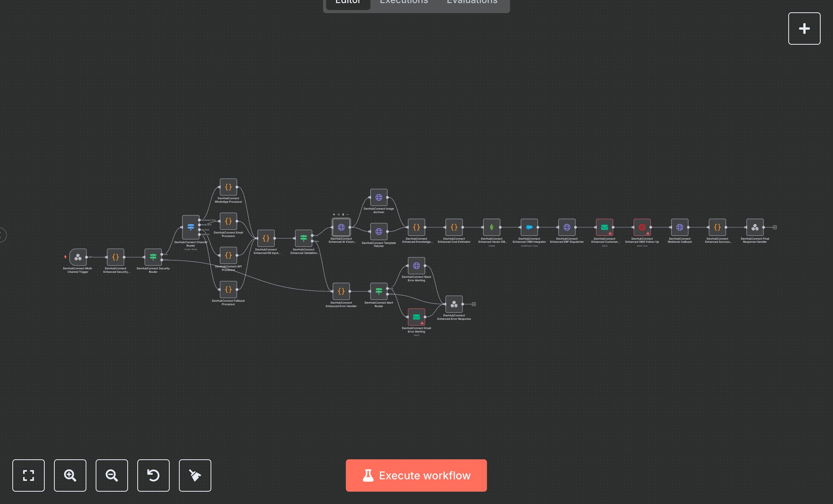Zoom out using the magnifier-minus icon
The width and height of the screenshot is (833, 504).
[x=112, y=475]
